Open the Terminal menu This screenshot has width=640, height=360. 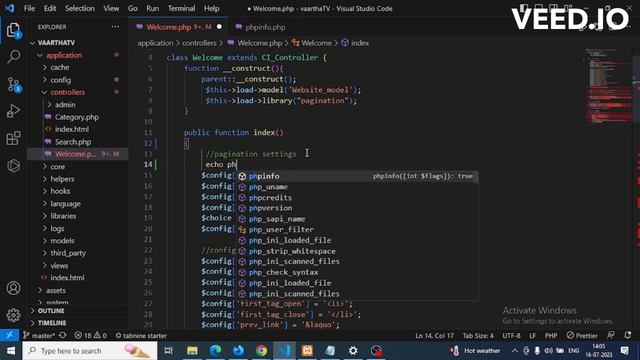coord(181,8)
